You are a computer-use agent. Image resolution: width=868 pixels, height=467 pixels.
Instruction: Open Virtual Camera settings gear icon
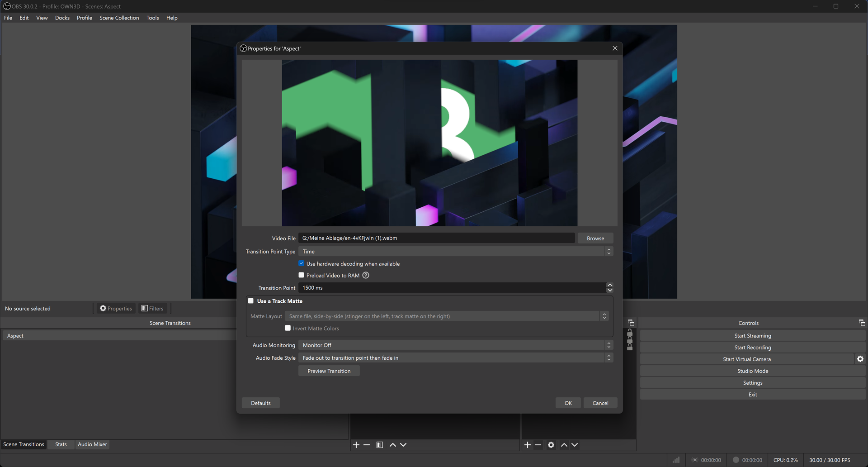click(x=860, y=359)
